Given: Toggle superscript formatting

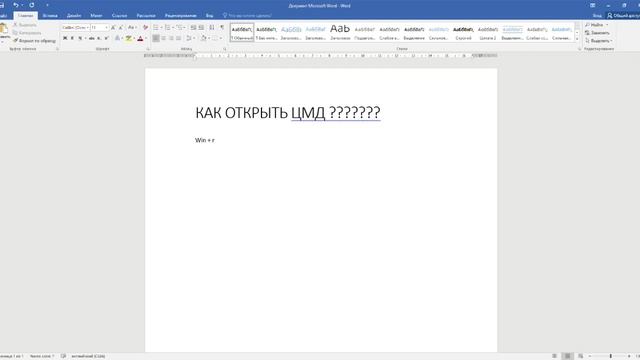Looking at the screenshot, I should (x=107, y=38).
